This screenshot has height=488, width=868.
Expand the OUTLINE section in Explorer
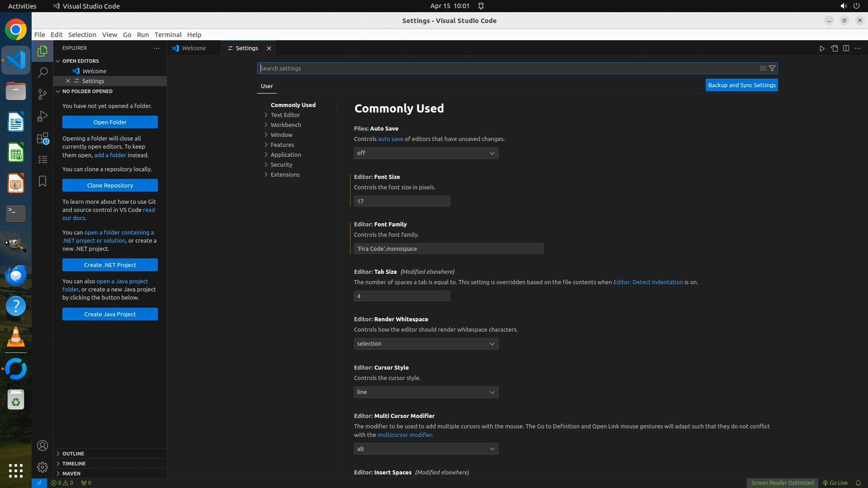73,453
